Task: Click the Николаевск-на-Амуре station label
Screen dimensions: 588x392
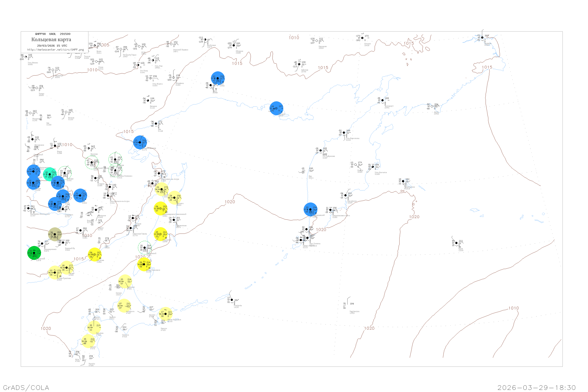Action: click(170, 179)
